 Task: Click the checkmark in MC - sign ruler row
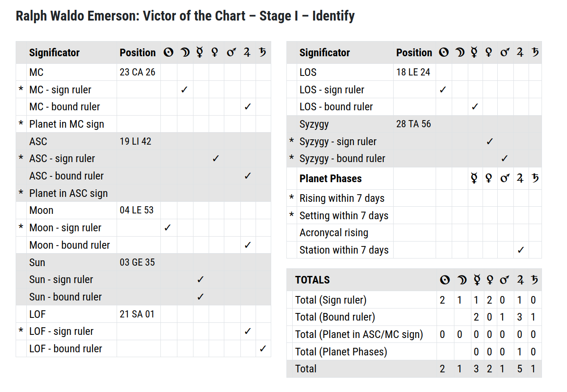click(184, 90)
